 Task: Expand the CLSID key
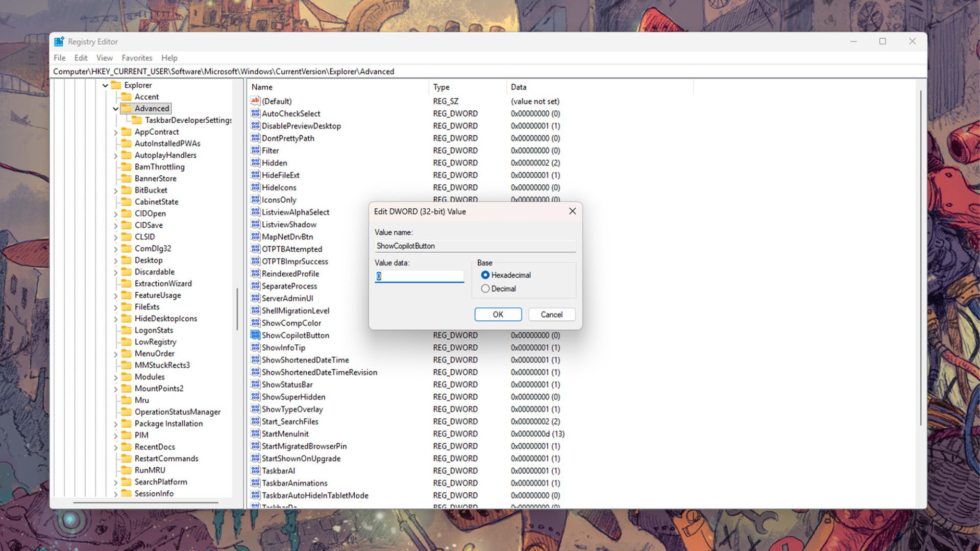tap(116, 237)
